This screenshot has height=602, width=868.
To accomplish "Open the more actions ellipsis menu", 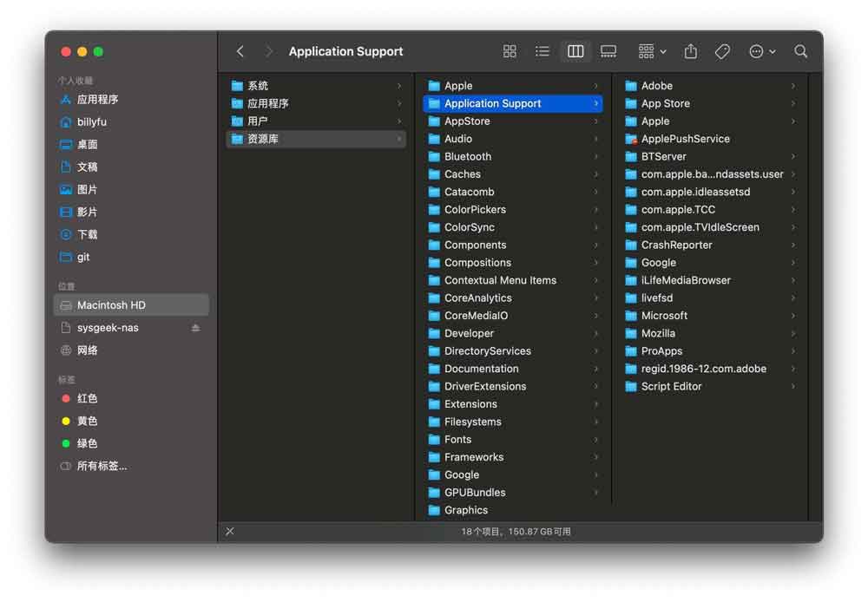I will [x=762, y=52].
